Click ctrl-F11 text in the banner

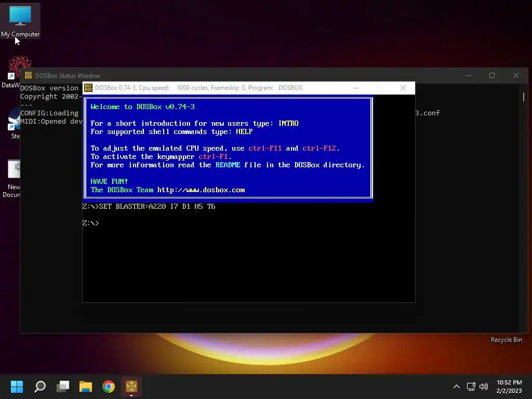[x=265, y=148]
